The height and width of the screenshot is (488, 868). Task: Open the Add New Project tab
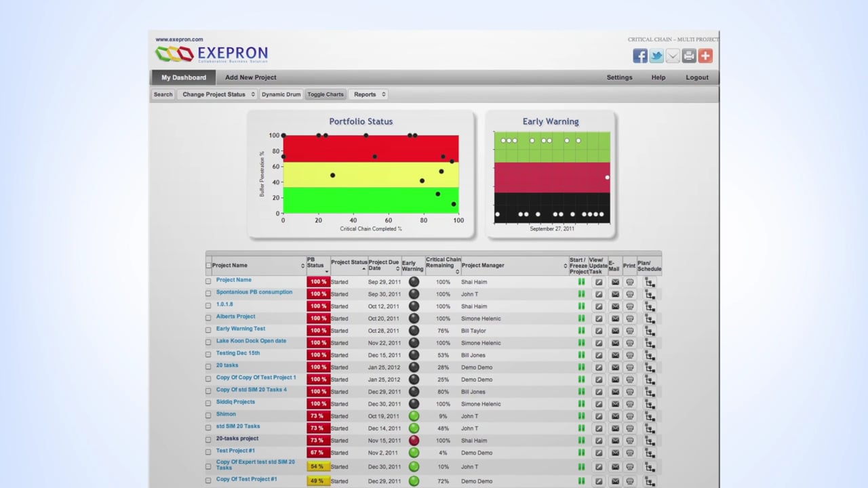tap(251, 77)
